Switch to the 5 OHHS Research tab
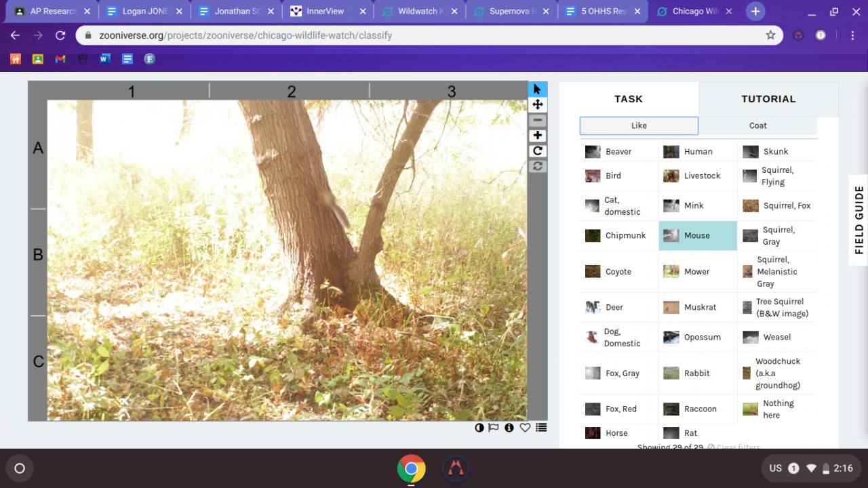Screen dimensions: 868x488 603,12
